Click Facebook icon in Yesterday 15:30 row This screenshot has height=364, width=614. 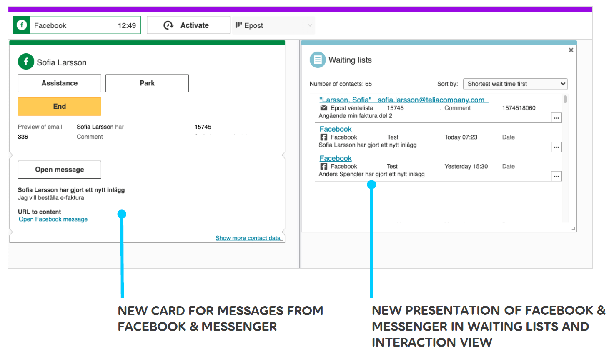click(324, 166)
